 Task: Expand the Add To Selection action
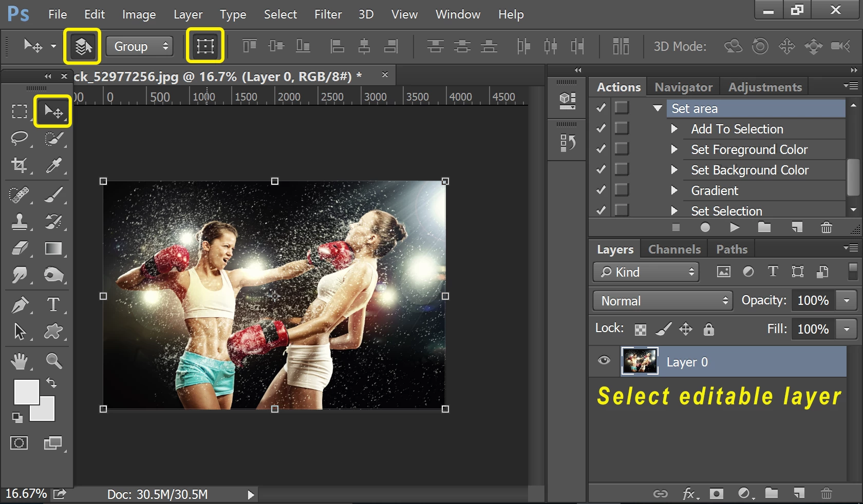click(x=674, y=129)
